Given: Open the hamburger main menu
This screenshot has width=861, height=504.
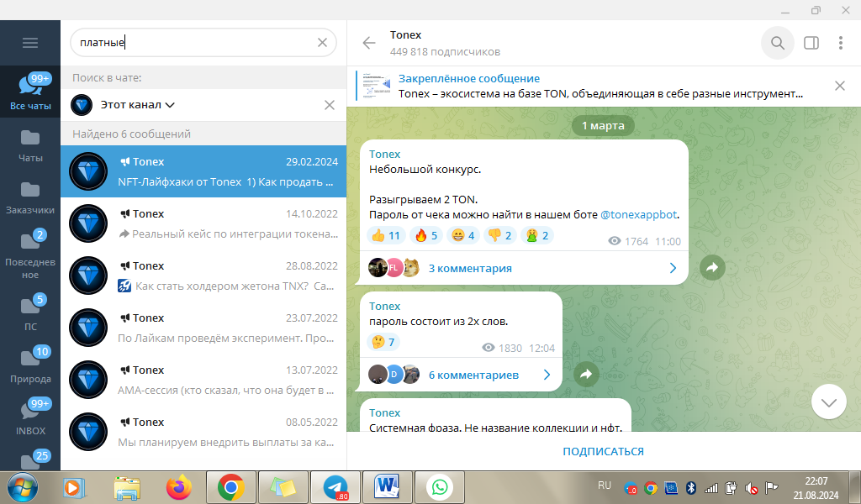Looking at the screenshot, I should 30,43.
